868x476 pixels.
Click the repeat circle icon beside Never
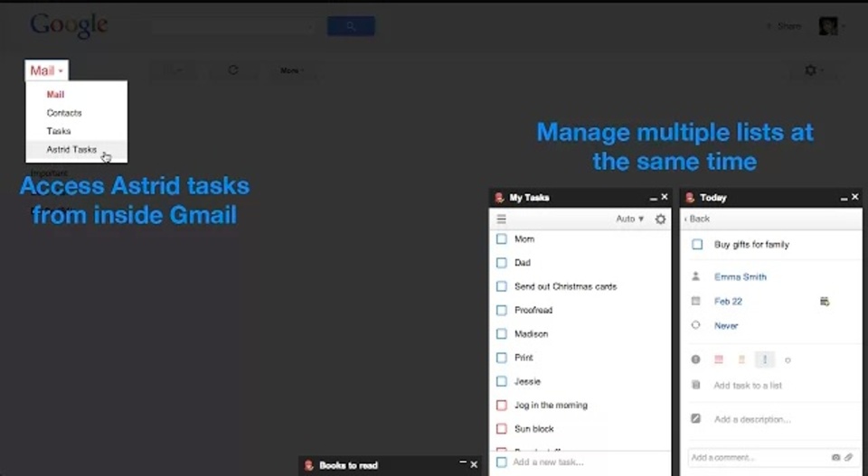pos(696,325)
